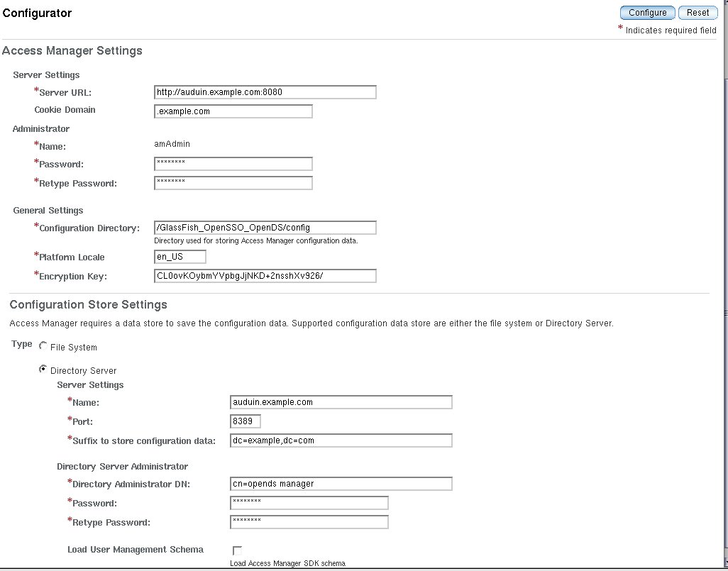Click the Directory Server Name field
This screenshot has width=728, height=571.
point(341,402)
